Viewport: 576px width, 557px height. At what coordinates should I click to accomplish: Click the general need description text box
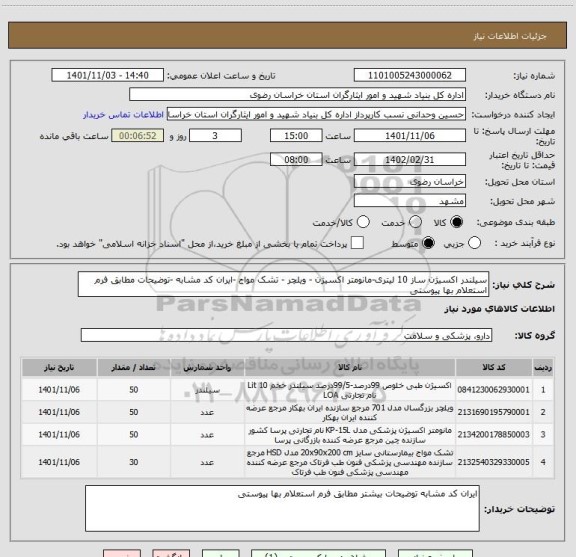tap(283, 285)
